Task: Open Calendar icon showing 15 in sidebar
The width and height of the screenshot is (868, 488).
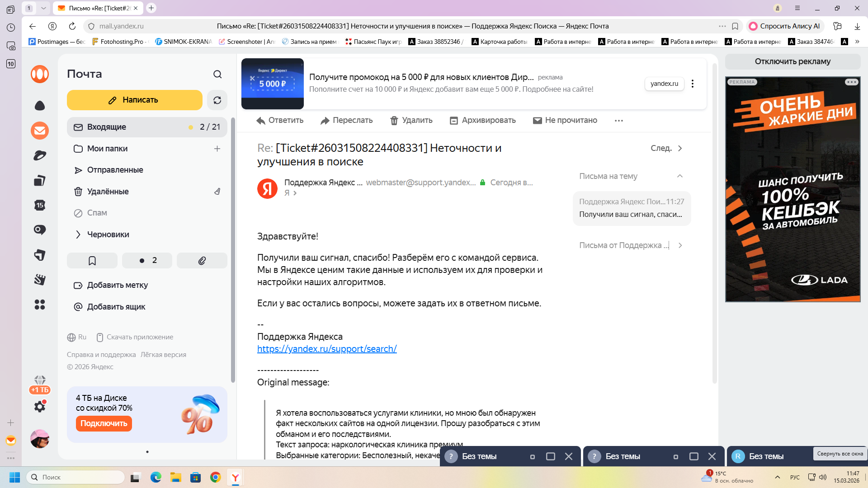Action: [x=40, y=205]
